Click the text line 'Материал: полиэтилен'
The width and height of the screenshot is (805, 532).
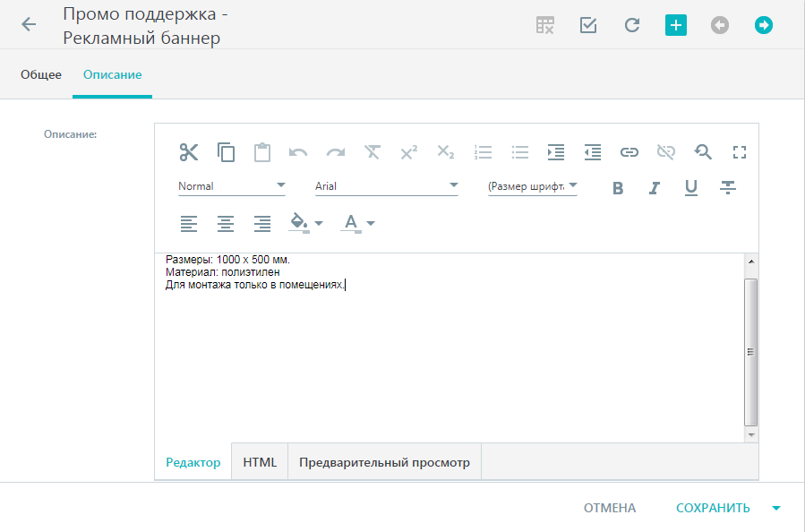(223, 272)
